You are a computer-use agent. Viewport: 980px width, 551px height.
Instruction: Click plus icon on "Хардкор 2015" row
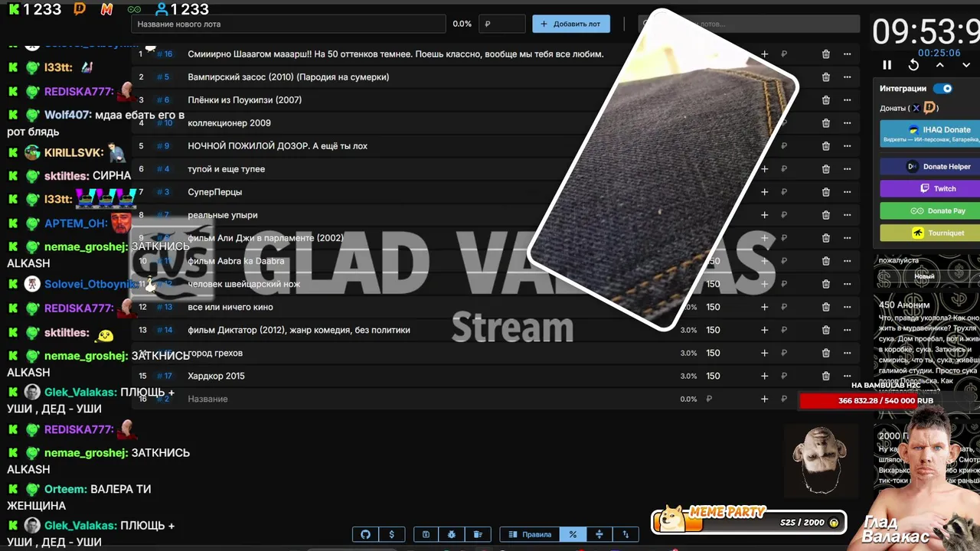click(764, 376)
